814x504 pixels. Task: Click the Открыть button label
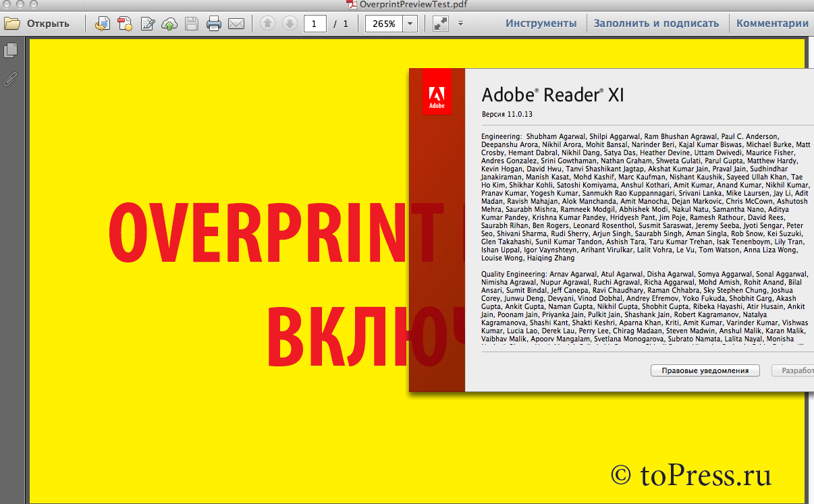(x=48, y=24)
